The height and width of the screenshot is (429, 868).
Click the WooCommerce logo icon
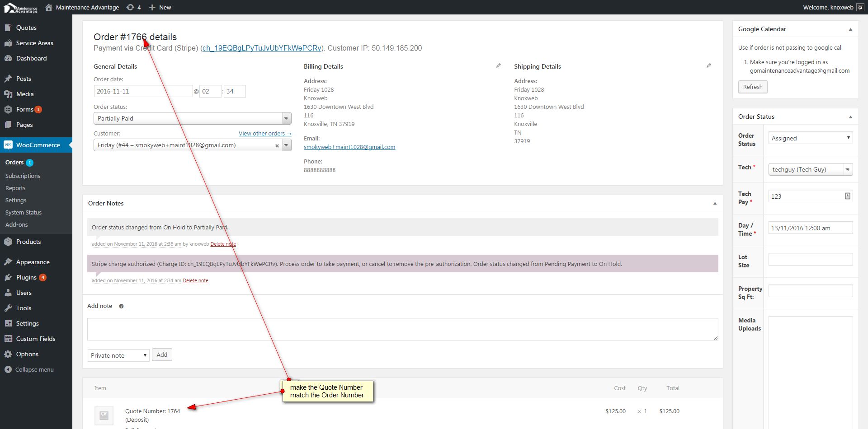pyautogui.click(x=8, y=145)
